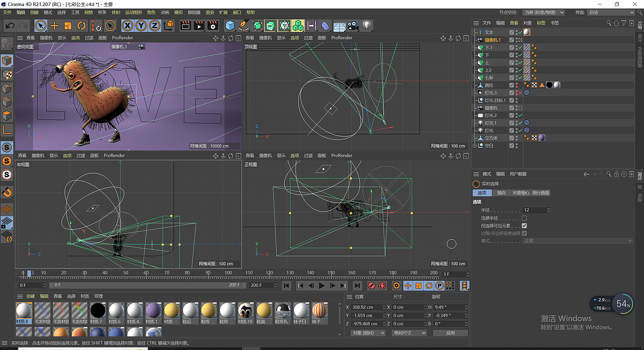Toggle layer box for 立方体 object
Screen dimensions: 644x350
pyautogui.click(x=512, y=138)
